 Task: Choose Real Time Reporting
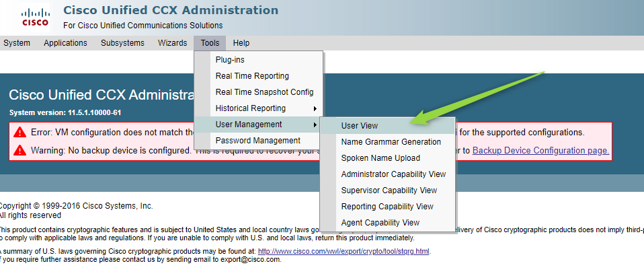(x=259, y=76)
